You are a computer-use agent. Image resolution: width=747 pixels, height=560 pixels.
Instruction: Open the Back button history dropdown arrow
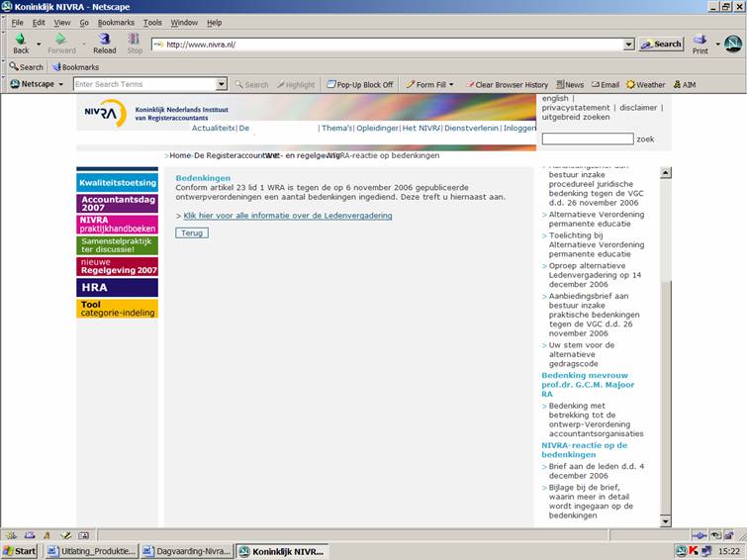pyautogui.click(x=39, y=44)
